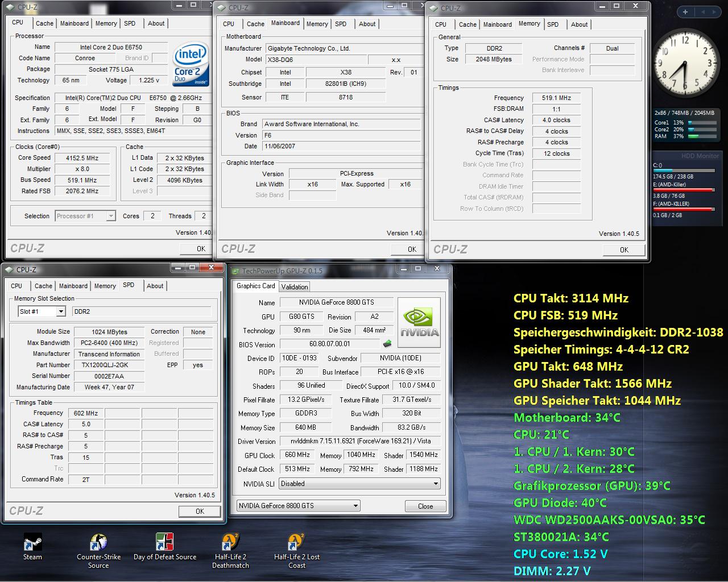
Task: Click the HDD Monitor gadget title
Action: 700,156
